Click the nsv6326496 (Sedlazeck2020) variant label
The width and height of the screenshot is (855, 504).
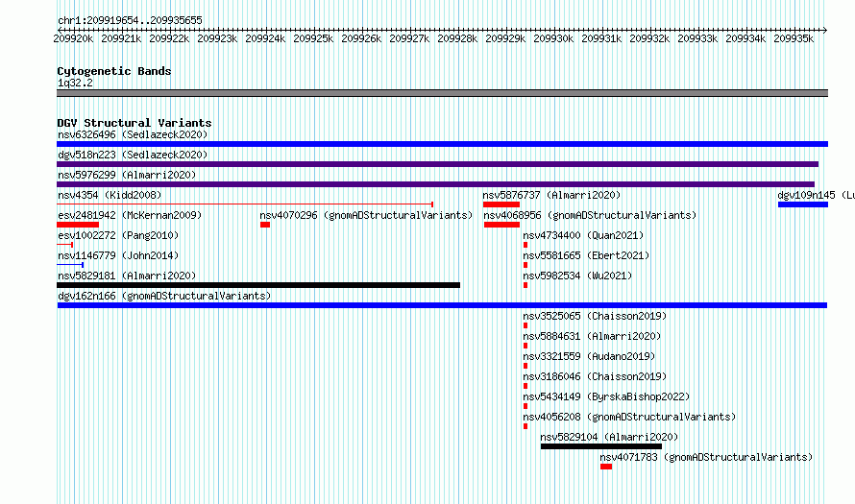(x=133, y=134)
